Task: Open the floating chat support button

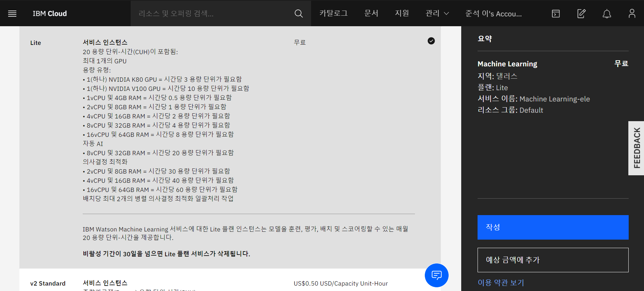Action: click(437, 275)
